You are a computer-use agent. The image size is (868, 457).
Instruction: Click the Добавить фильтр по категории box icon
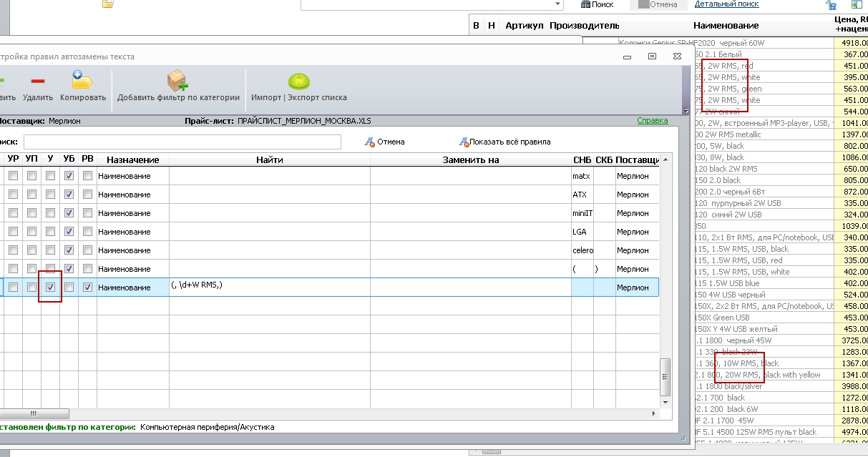pos(177,81)
